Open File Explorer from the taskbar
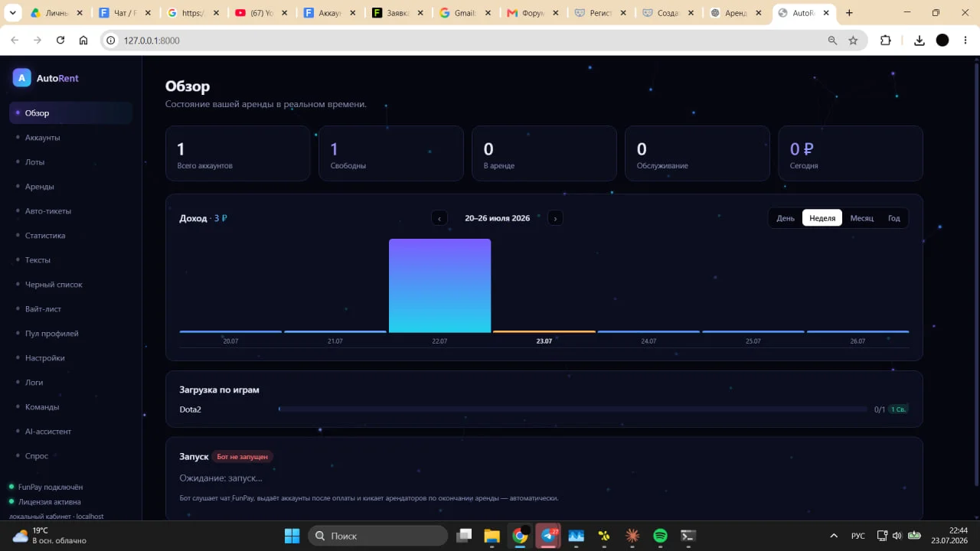Image resolution: width=980 pixels, height=551 pixels. point(492,536)
